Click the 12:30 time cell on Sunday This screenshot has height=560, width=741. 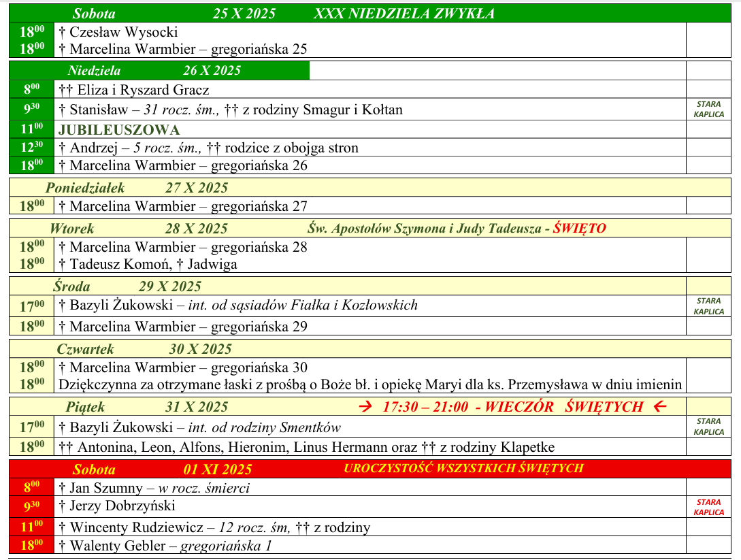31,148
